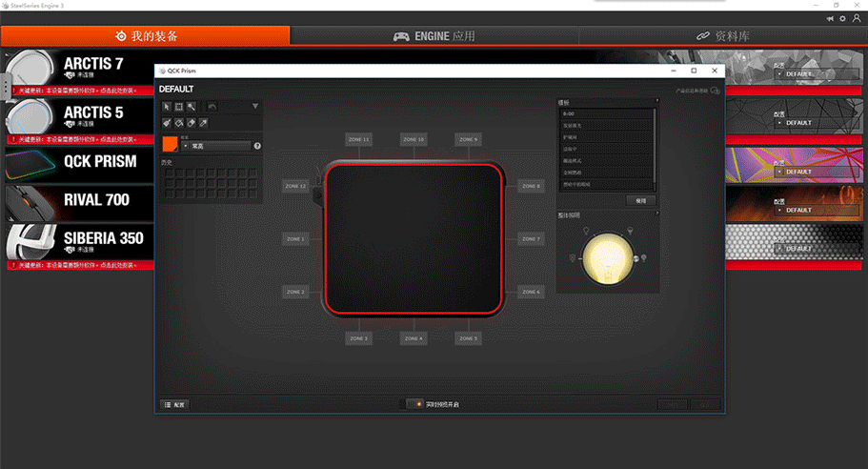This screenshot has height=469, width=868.
Task: Click the undo arrow icon
Action: coord(212,107)
